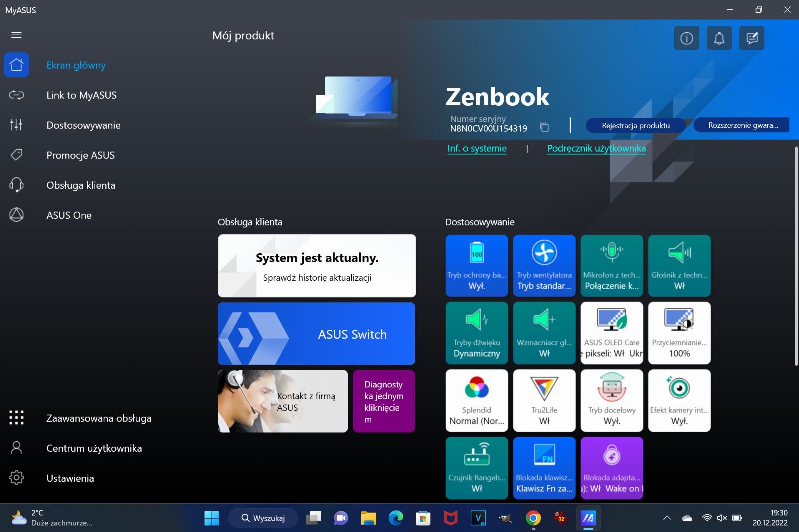Open Google Chrome from taskbar
Viewport: 799px width, 532px height.
pyautogui.click(x=533, y=518)
